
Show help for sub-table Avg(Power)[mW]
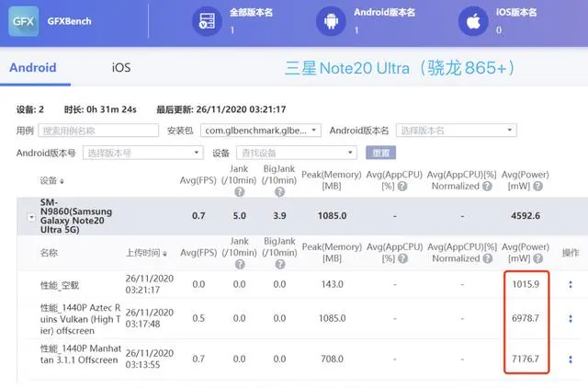[x=538, y=258]
